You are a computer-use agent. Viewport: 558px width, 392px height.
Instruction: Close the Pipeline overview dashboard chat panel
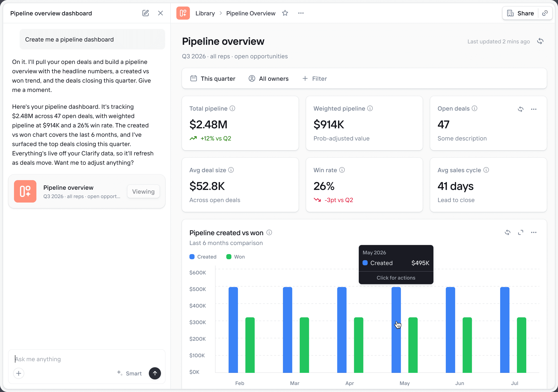click(160, 13)
